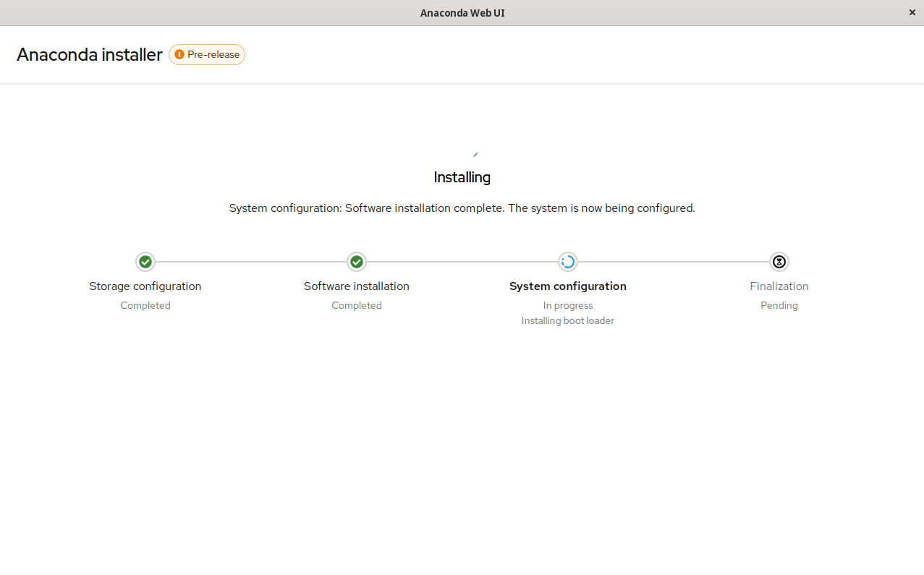The image size is (924, 575).
Task: Click the System configuration spinner icon
Action: [x=568, y=262]
